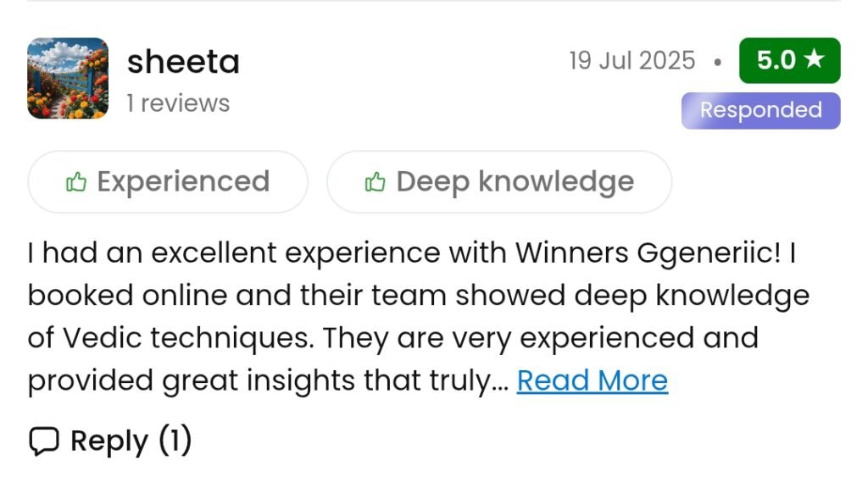Click the green 5.0 rating badge

click(x=789, y=61)
